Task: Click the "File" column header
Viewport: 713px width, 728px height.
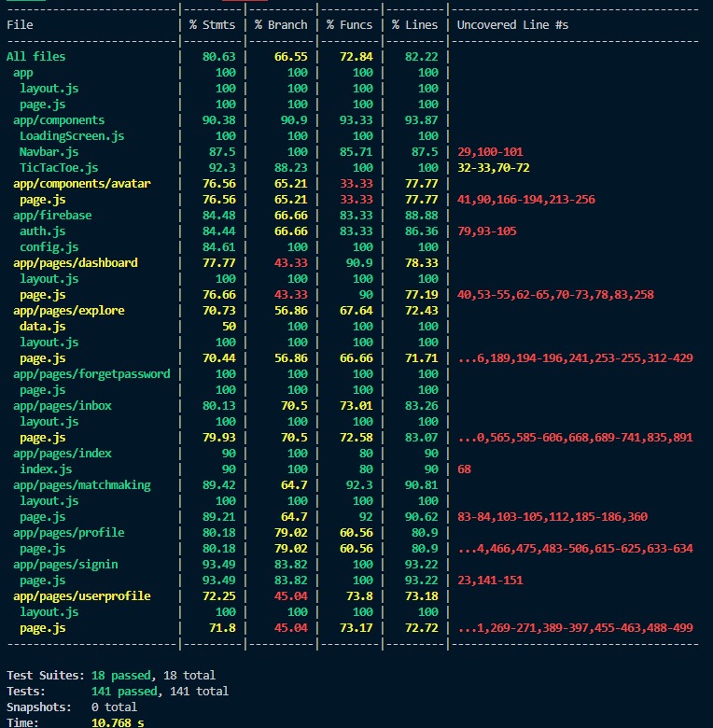Action: point(20,25)
